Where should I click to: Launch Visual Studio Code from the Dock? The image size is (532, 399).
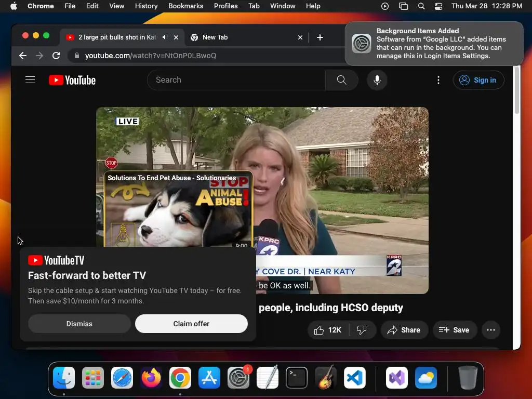click(355, 378)
